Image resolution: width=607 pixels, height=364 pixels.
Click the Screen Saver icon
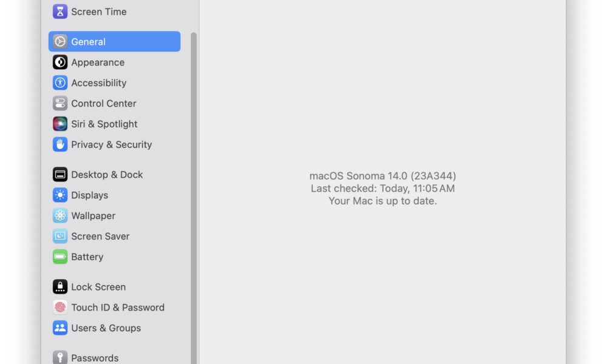coord(60,236)
